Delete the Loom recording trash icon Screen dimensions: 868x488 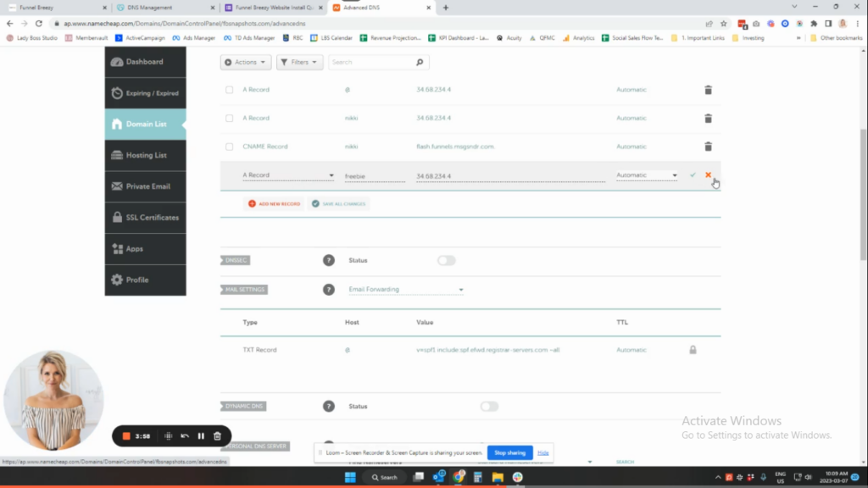click(217, 436)
